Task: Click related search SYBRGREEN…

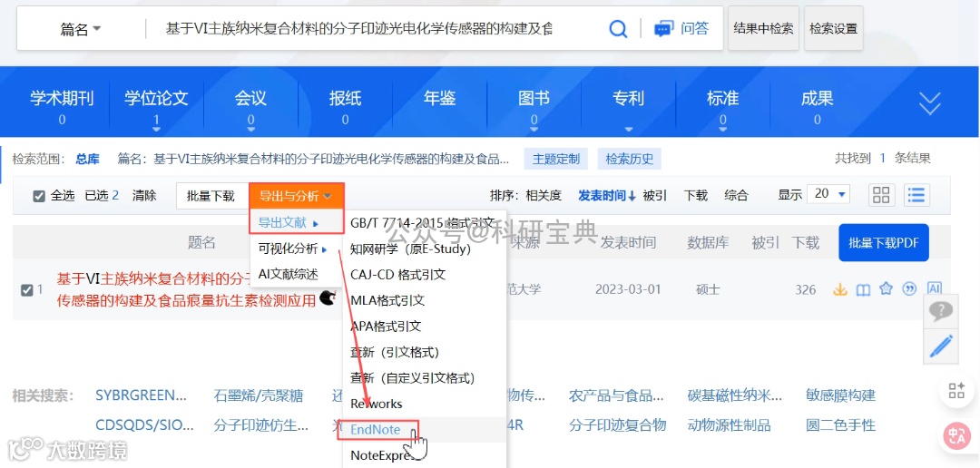Action: [142, 395]
